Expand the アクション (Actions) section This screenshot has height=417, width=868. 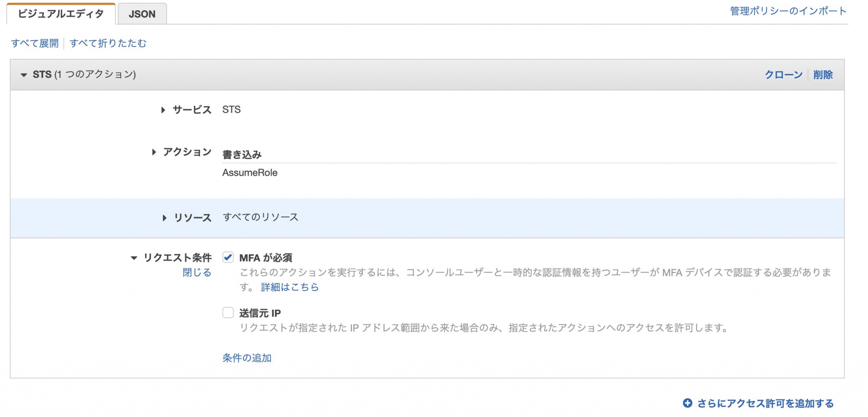pyautogui.click(x=154, y=152)
